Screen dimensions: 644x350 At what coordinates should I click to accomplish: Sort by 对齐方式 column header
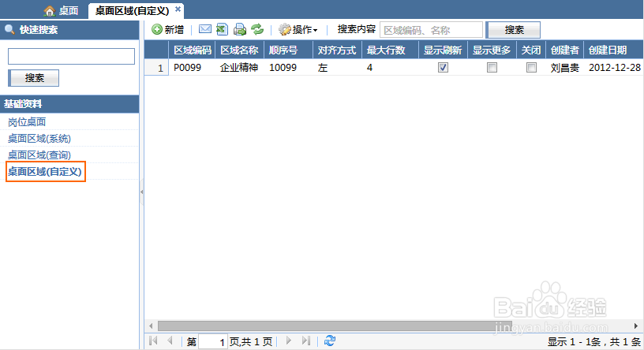tap(337, 50)
